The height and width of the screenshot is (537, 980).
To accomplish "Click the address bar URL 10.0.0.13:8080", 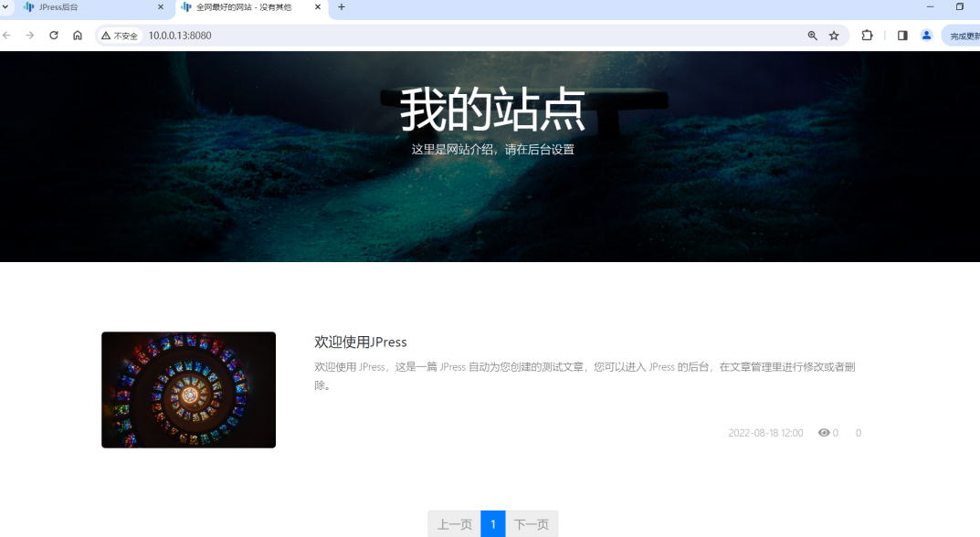I will pyautogui.click(x=180, y=36).
